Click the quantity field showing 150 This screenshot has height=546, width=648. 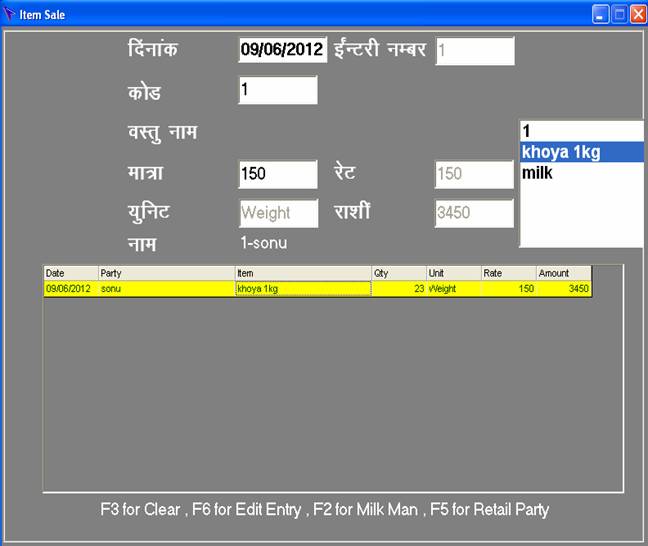coord(277,174)
